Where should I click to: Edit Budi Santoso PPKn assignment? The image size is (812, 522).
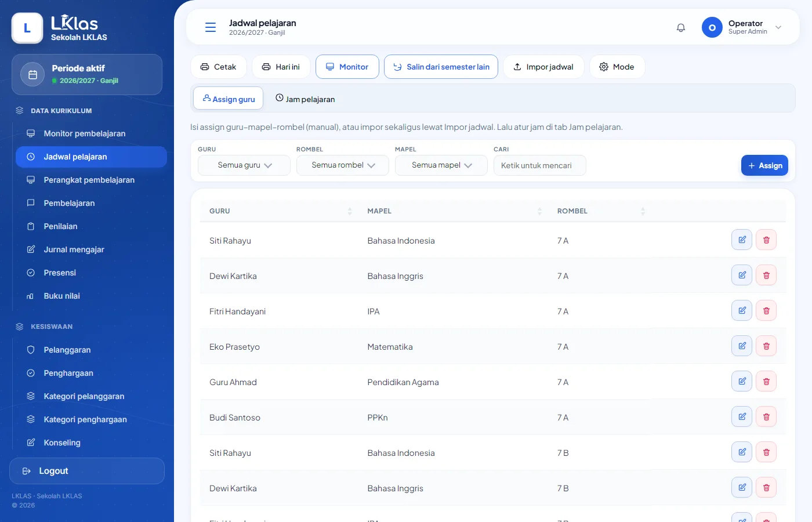pyautogui.click(x=742, y=416)
